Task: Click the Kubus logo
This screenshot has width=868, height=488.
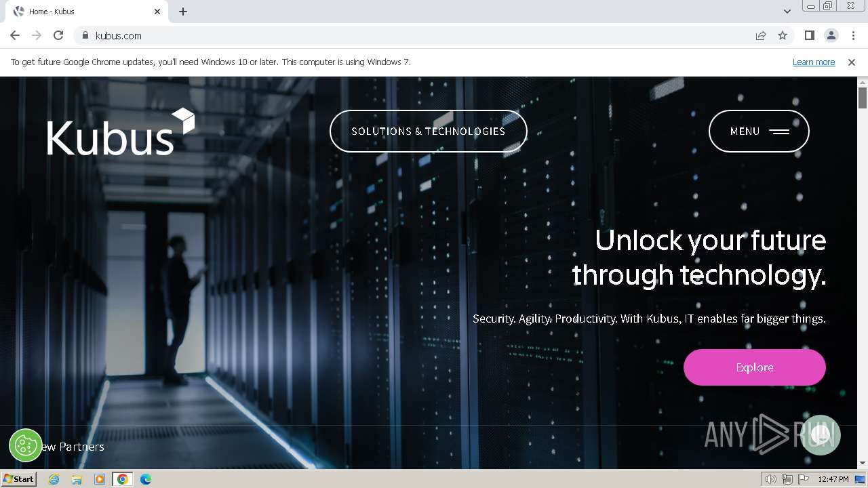Action: (x=121, y=131)
